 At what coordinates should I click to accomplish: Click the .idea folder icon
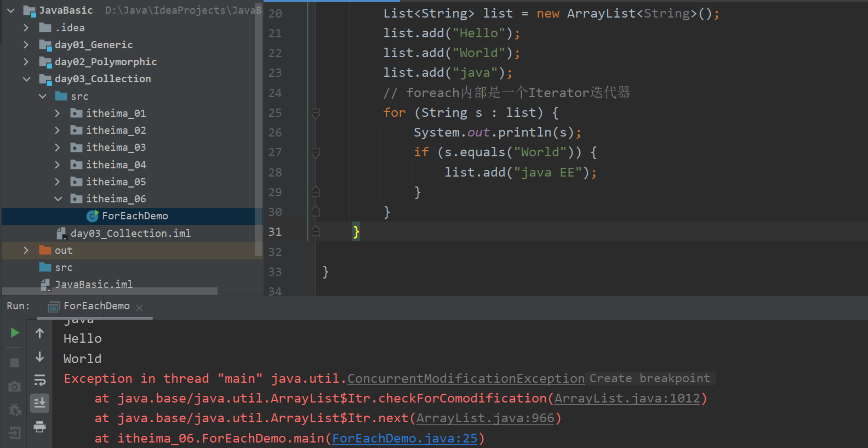click(45, 27)
